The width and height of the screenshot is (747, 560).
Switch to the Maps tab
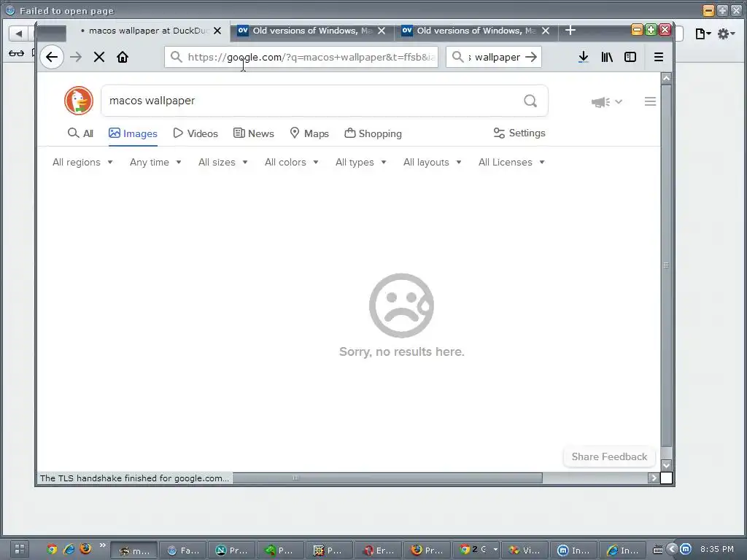pyautogui.click(x=309, y=134)
